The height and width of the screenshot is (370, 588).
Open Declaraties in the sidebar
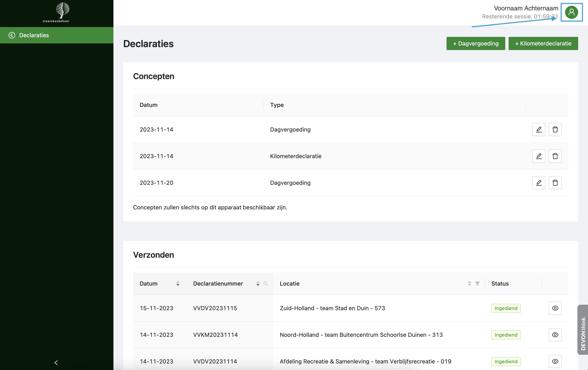pos(57,35)
